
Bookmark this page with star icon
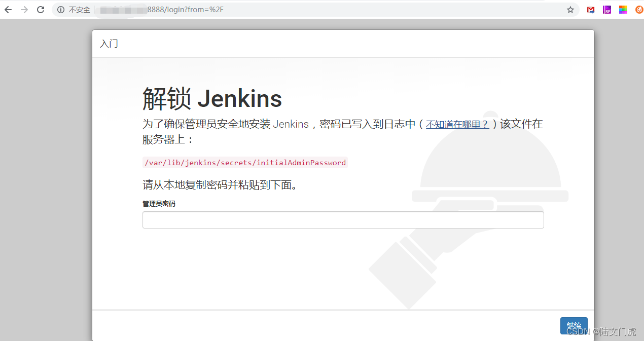coord(570,10)
